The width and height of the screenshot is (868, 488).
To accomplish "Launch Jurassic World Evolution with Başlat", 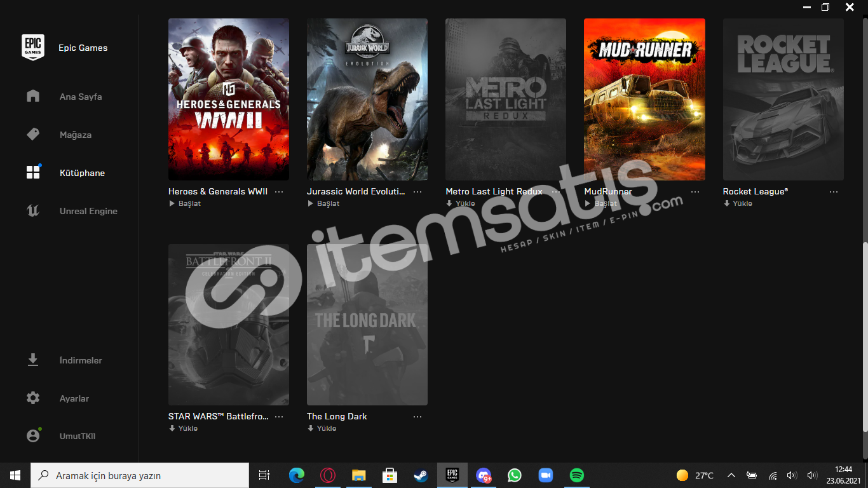I will [x=323, y=203].
